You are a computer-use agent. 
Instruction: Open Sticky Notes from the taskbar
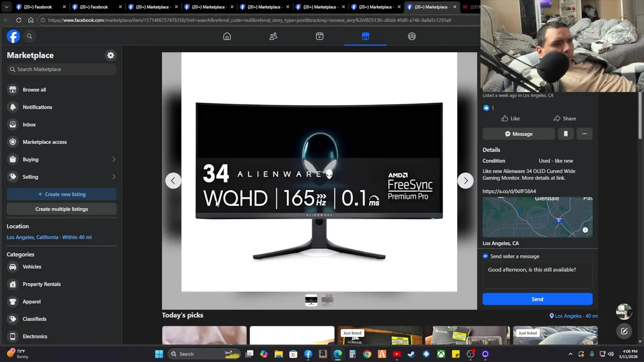coord(456,354)
